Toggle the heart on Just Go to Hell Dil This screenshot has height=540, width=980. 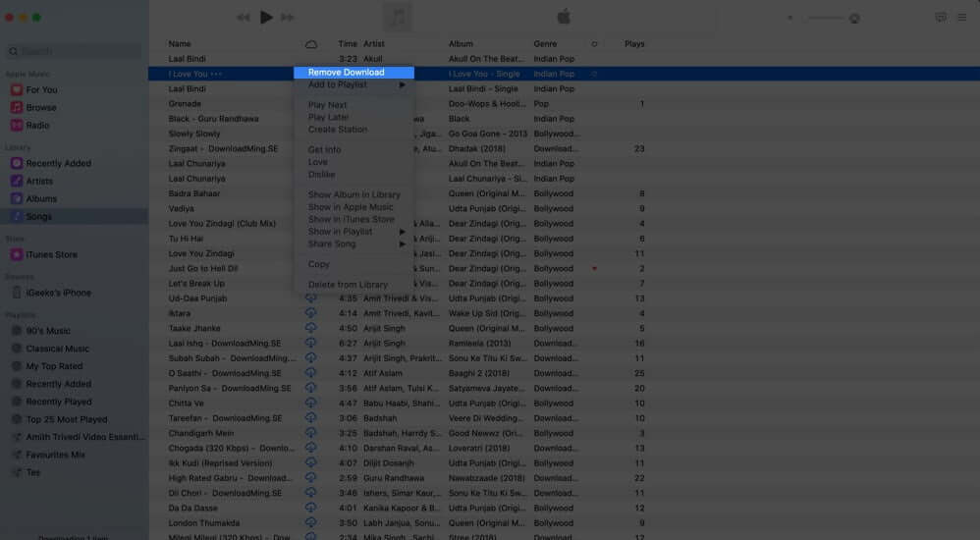coord(594,269)
